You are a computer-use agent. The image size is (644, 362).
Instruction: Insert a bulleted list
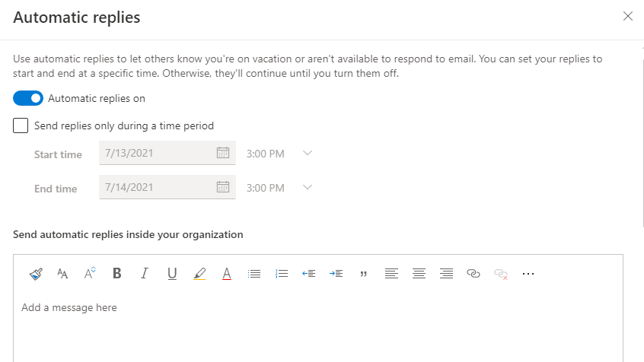[x=254, y=274]
